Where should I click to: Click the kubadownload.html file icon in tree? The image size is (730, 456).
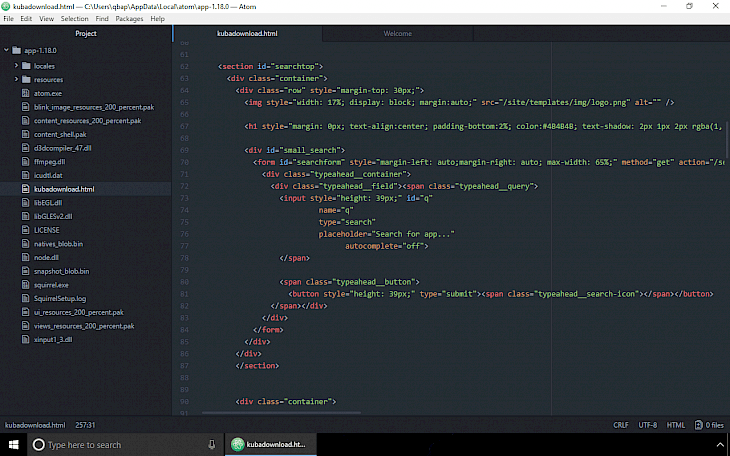26,189
